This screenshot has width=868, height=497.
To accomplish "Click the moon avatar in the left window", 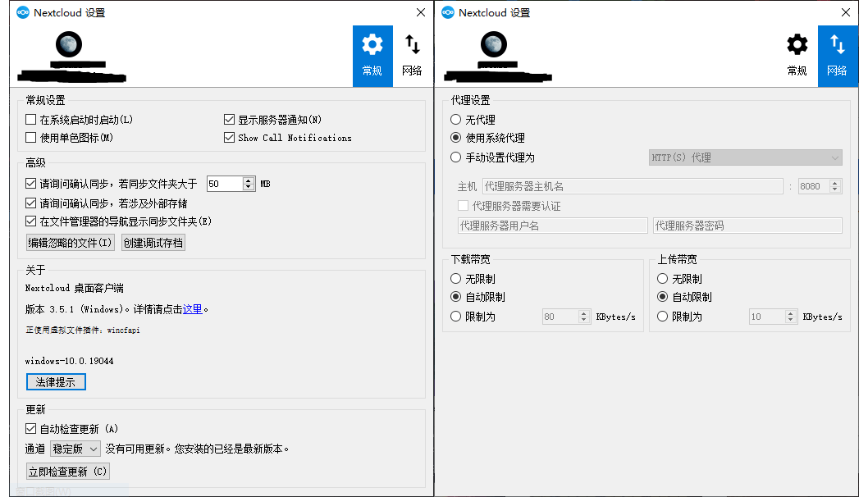I will [69, 44].
